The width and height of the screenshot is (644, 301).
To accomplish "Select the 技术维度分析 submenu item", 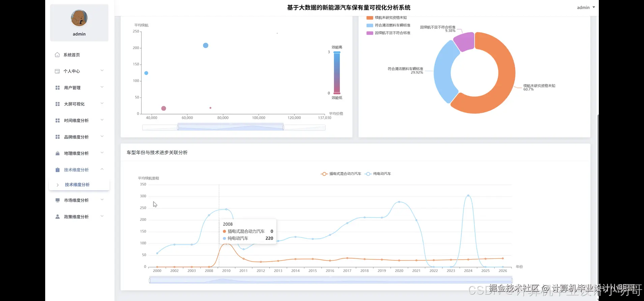I will click(79, 185).
